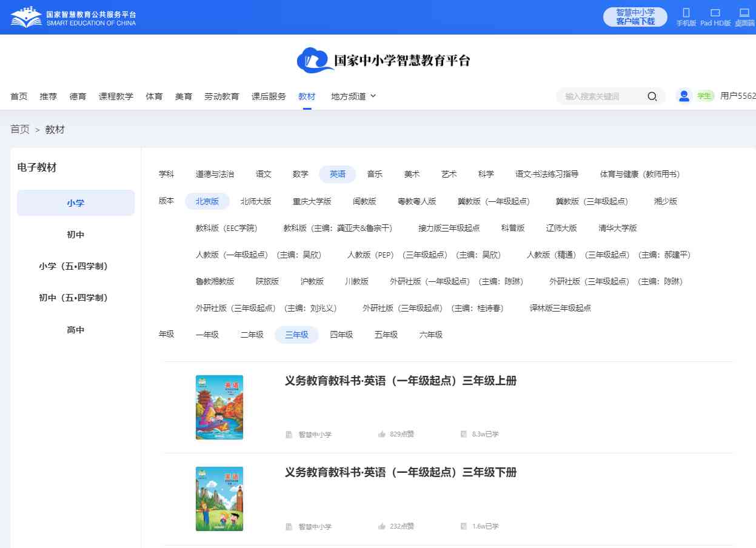756x548 pixels.
Task: Choose the 译林版三年级起点 edition filter
Action: pos(560,308)
